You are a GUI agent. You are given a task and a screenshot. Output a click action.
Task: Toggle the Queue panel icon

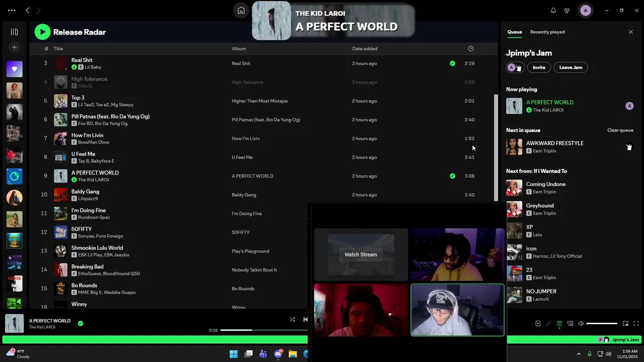[x=559, y=324]
